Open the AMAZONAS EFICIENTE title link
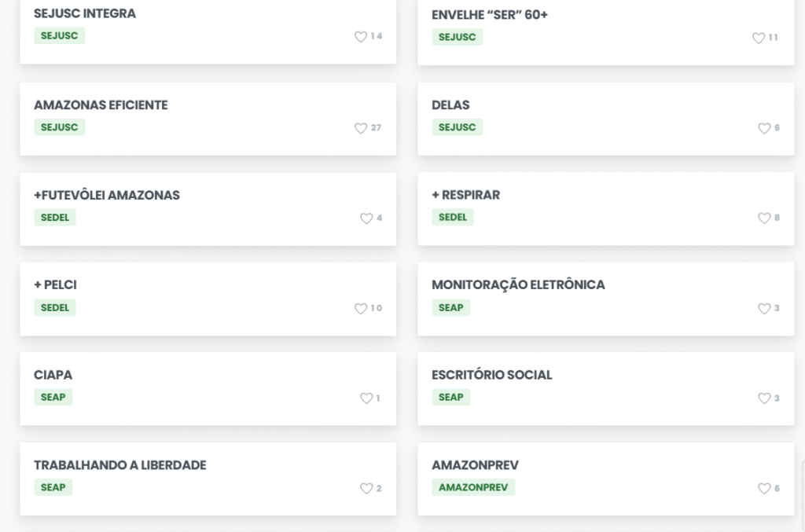The width and height of the screenshot is (805, 532). click(101, 105)
